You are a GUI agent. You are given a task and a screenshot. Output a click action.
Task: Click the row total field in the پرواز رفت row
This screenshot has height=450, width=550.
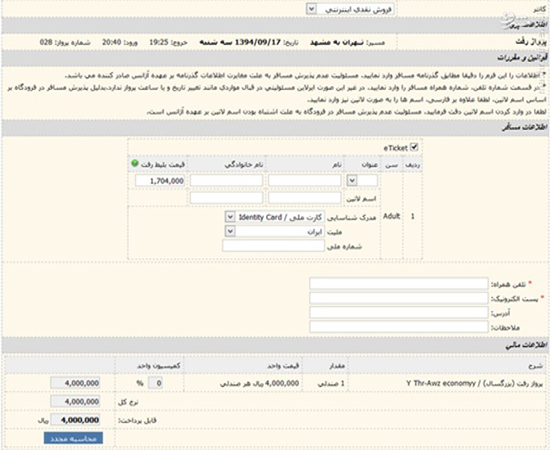pyautogui.click(x=75, y=383)
